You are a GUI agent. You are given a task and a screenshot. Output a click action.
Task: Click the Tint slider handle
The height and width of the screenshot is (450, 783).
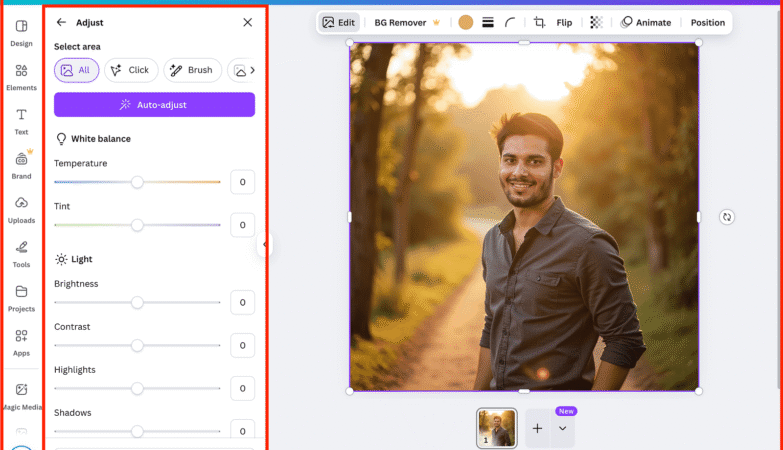[x=137, y=225]
